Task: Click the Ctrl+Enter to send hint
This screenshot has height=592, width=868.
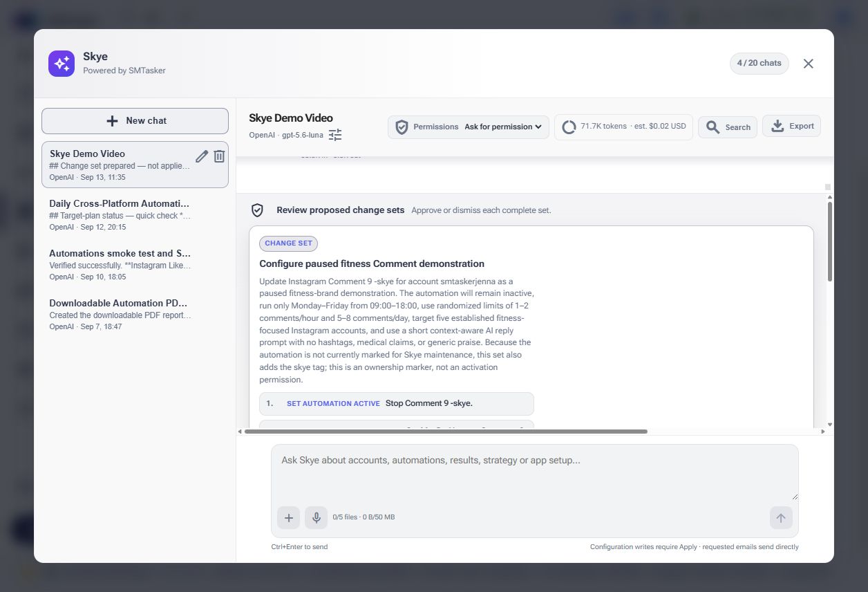Action: (299, 547)
